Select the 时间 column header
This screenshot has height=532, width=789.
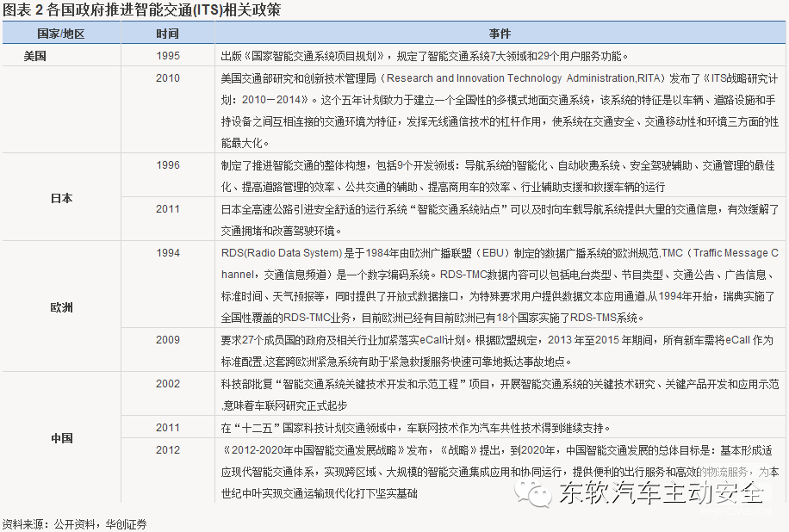point(168,34)
